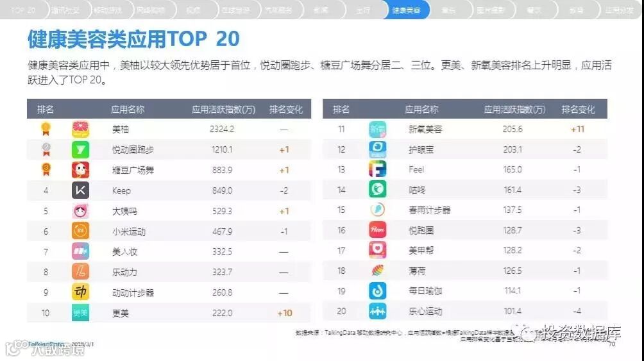Click the 大姨吗 app icon
This screenshot has width=644, height=361.
[81, 211]
